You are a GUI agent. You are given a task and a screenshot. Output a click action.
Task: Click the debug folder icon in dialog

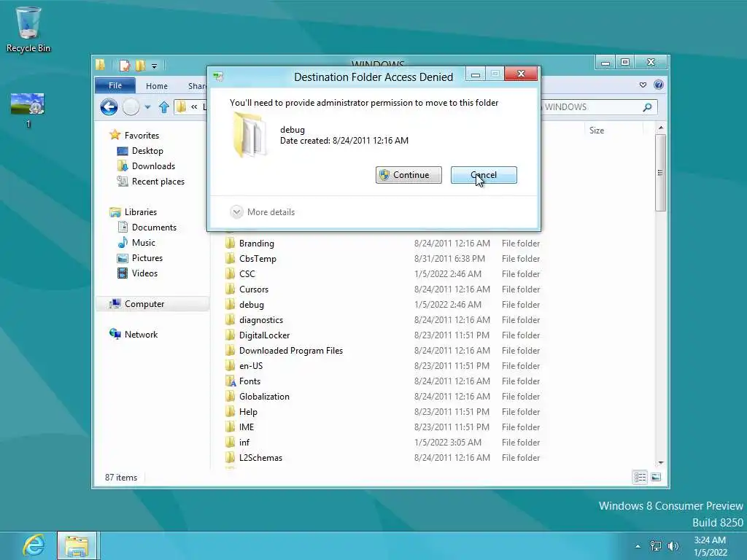click(x=249, y=135)
